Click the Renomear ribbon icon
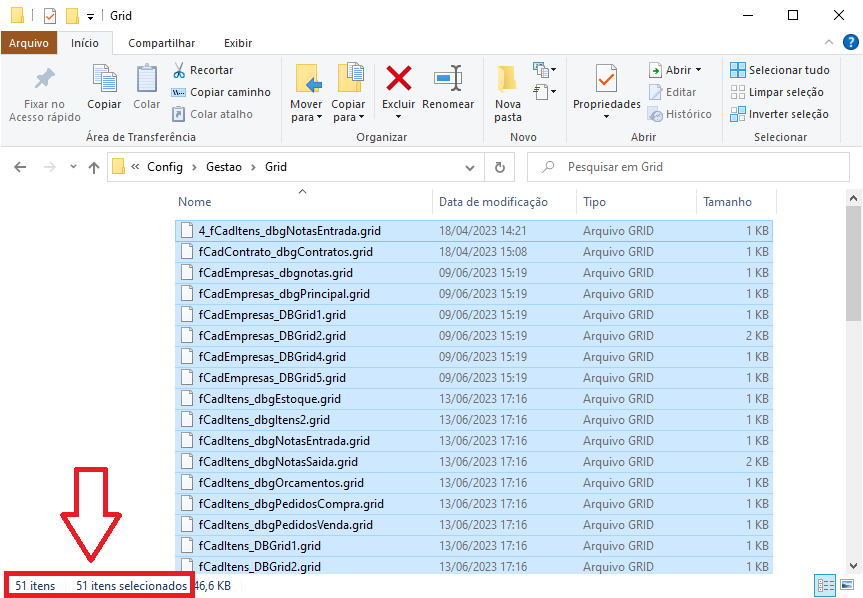 click(447, 79)
